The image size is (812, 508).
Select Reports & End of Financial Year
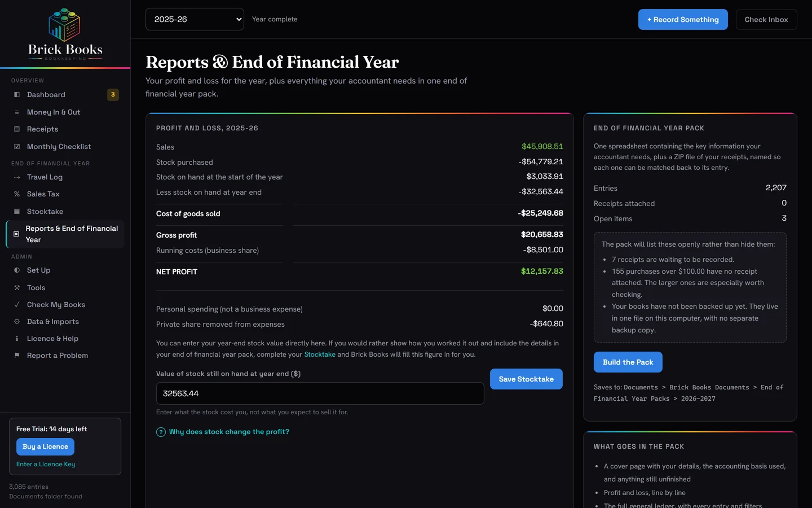coord(65,234)
